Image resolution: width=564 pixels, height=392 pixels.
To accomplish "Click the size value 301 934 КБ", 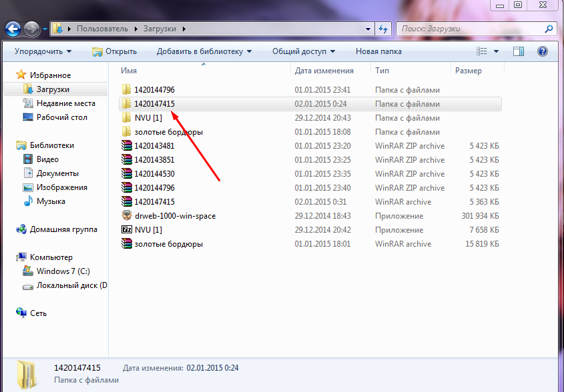I will tap(480, 216).
